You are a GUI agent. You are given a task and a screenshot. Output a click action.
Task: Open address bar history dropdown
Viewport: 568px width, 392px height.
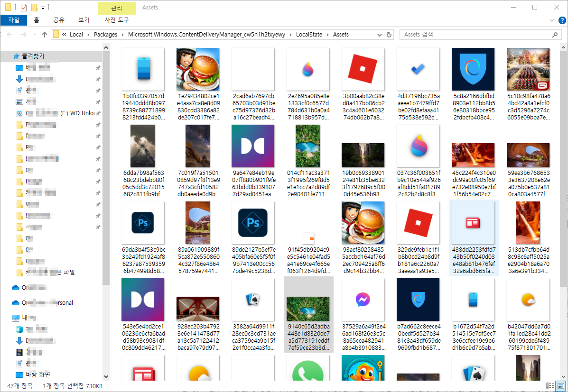click(x=379, y=35)
